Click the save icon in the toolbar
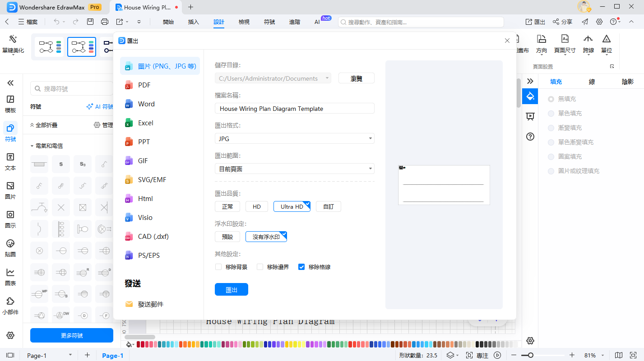The height and width of the screenshot is (361, 644). [x=90, y=22]
